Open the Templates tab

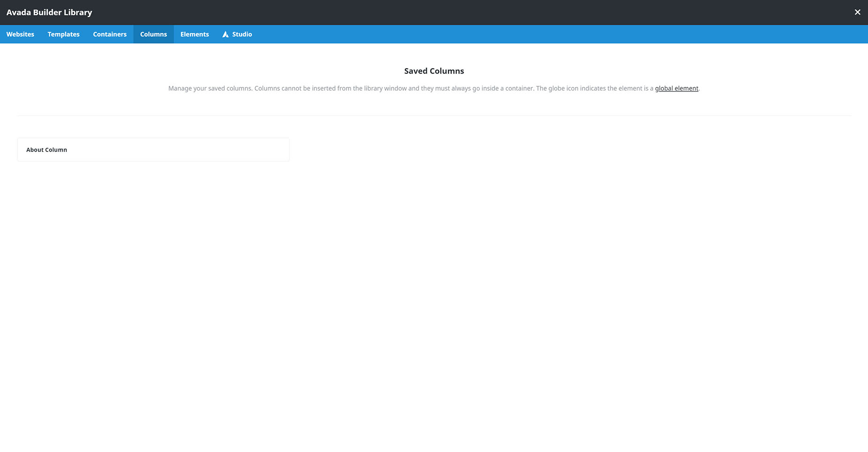click(63, 34)
